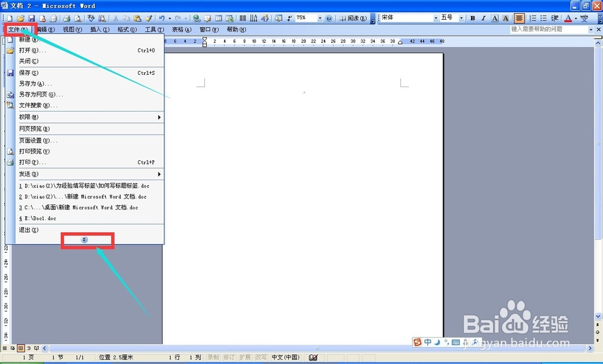Open the 插入 (Insert) menu
Image resolution: width=603 pixels, height=364 pixels.
100,30
